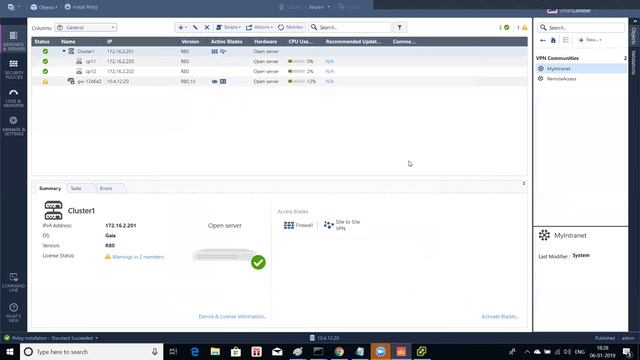Screen dimensions: 640x360
Task: Click the objects panel search field
Action: point(581,27)
